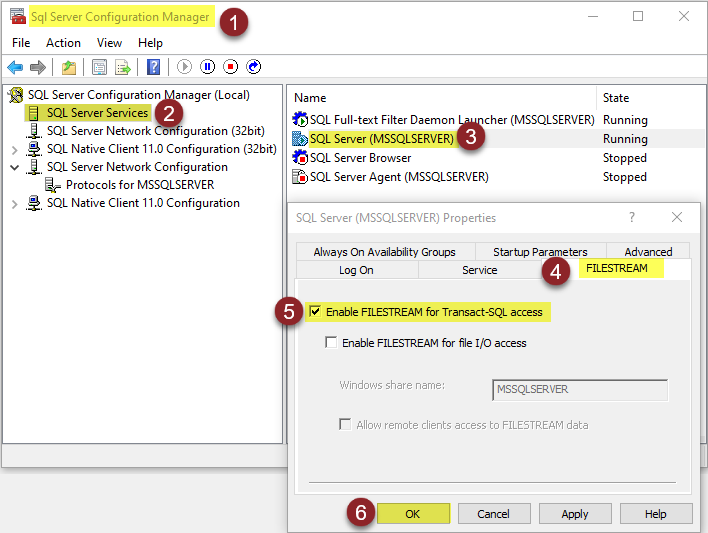Image resolution: width=708 pixels, height=533 pixels.
Task: Click the Protocols for MSSQLSERVER icon
Action: pos(53,185)
